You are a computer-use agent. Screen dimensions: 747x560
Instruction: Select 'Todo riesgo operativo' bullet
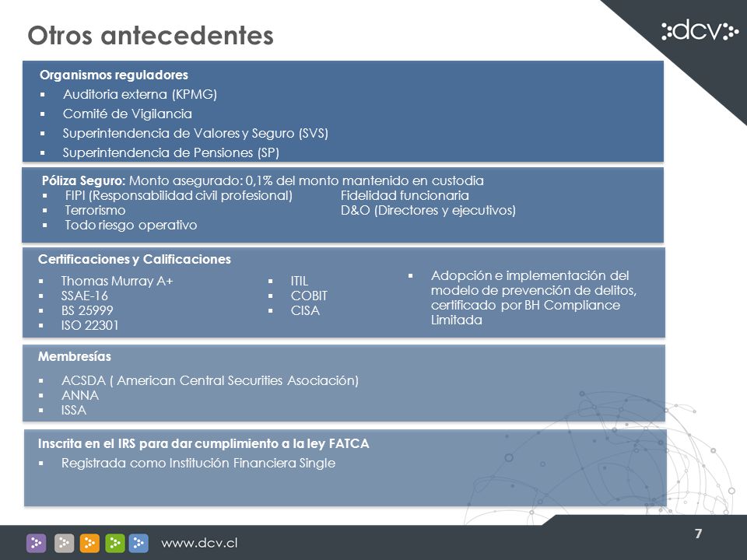[x=131, y=225]
